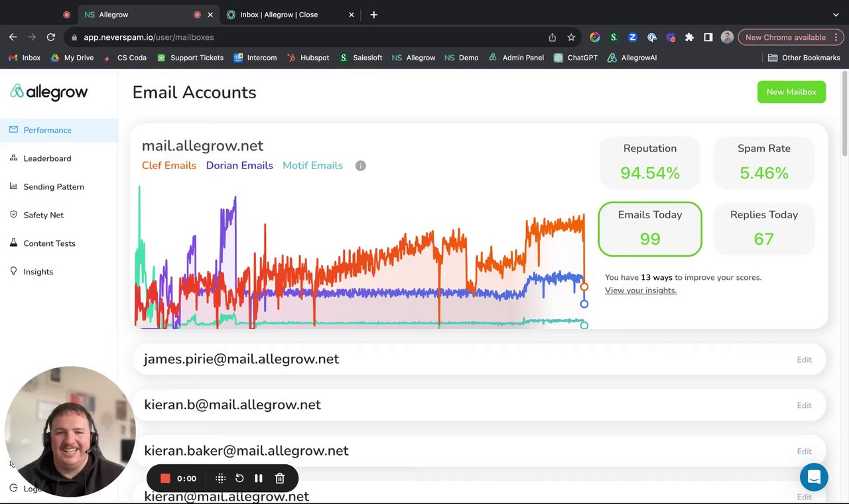Edit james.pirie@mail.allegrow.net mailbox

tap(804, 359)
